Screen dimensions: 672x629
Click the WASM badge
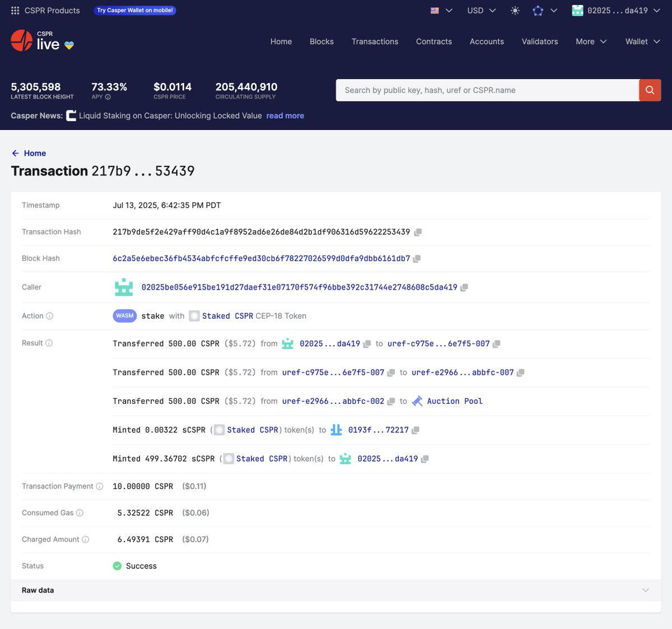pos(124,316)
